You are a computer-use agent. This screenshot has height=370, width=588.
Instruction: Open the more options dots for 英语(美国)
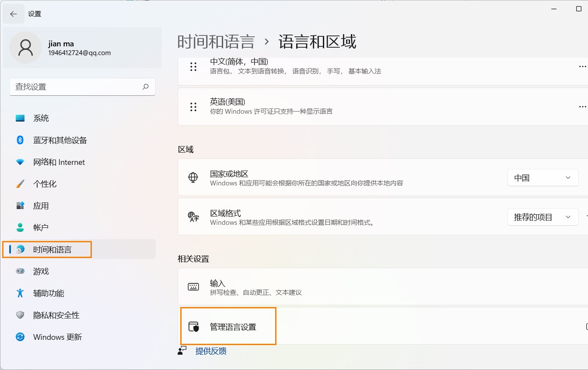coord(582,106)
